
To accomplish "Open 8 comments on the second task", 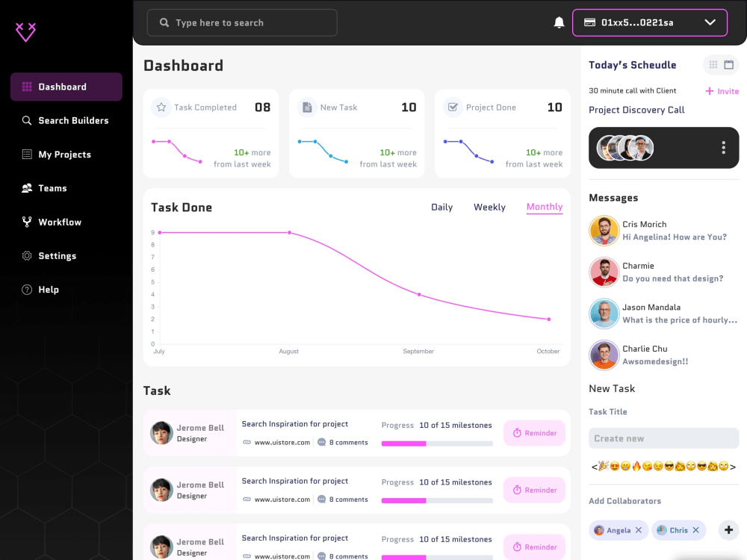I will point(343,500).
